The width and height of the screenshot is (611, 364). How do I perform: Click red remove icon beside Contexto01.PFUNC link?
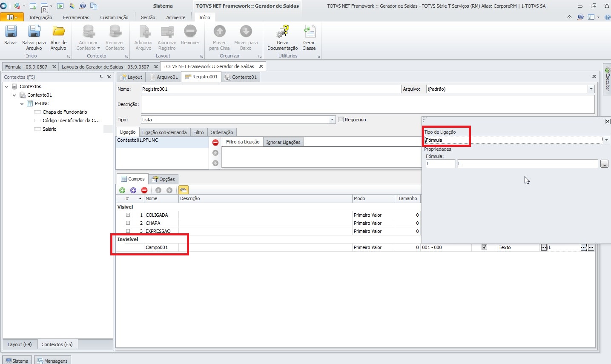[215, 142]
